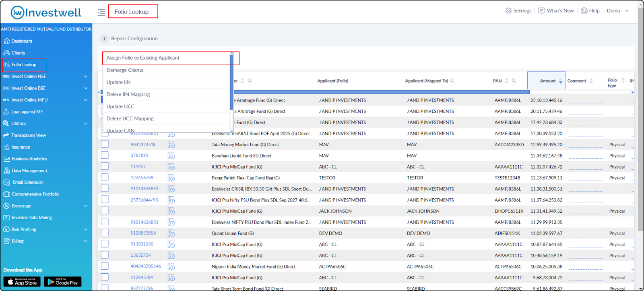Viewport: 644px width, 291px height.
Task: Click the page vertical scrollbar
Action: coord(640,119)
